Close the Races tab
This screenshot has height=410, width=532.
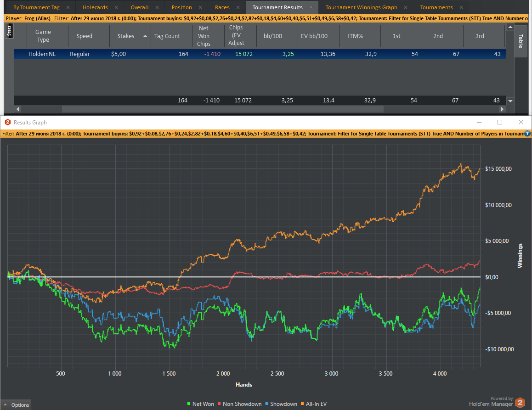pos(238,7)
